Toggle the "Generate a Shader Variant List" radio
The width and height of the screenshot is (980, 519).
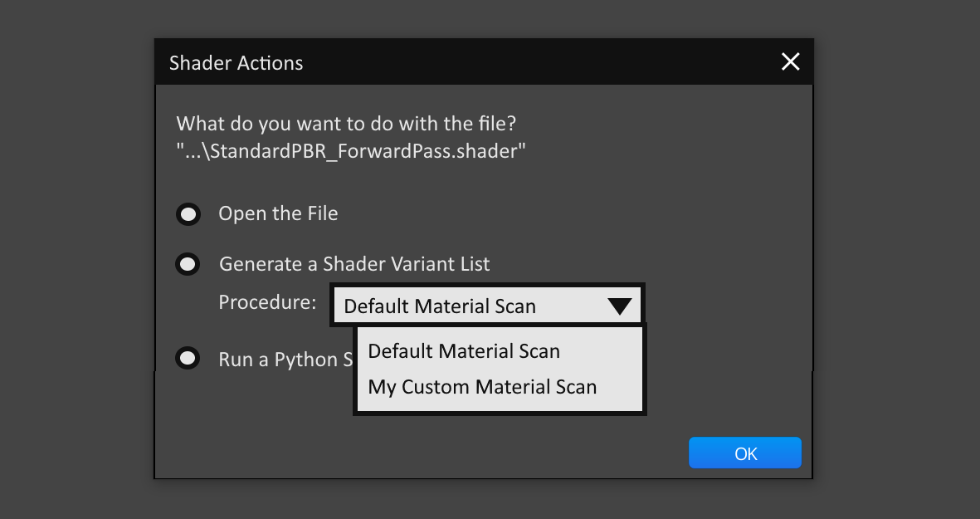[188, 264]
